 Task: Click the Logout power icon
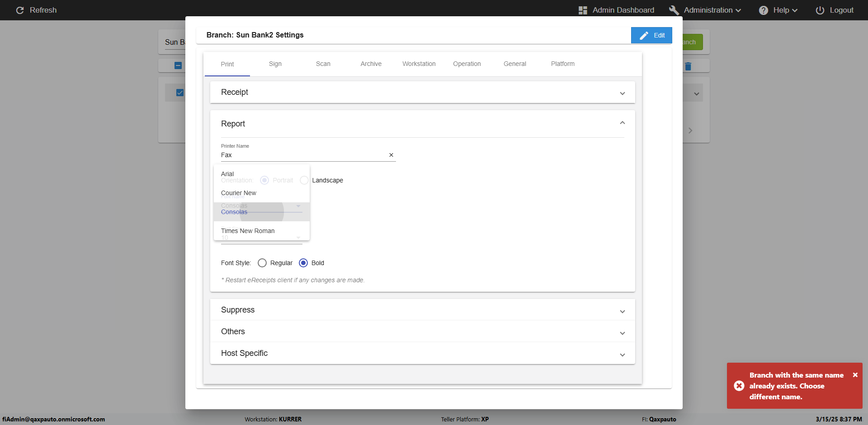(820, 10)
